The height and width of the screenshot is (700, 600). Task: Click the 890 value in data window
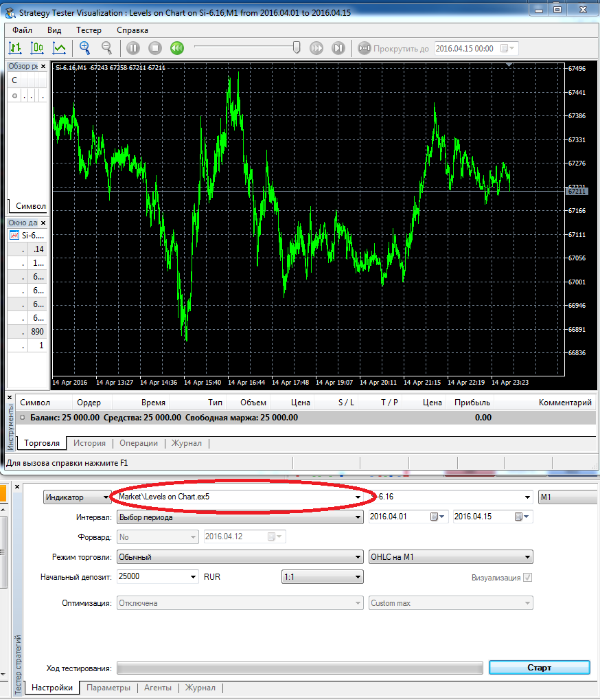tap(38, 332)
